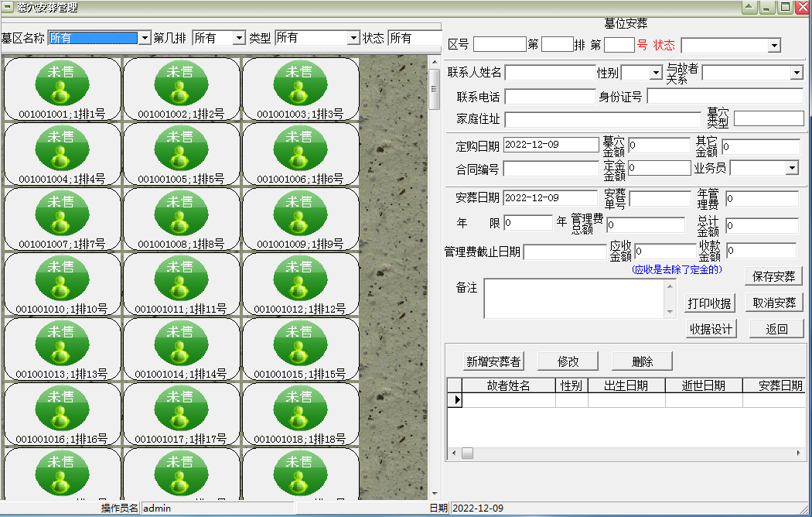
Task: Open the 第几排 dropdown
Action: point(239,38)
